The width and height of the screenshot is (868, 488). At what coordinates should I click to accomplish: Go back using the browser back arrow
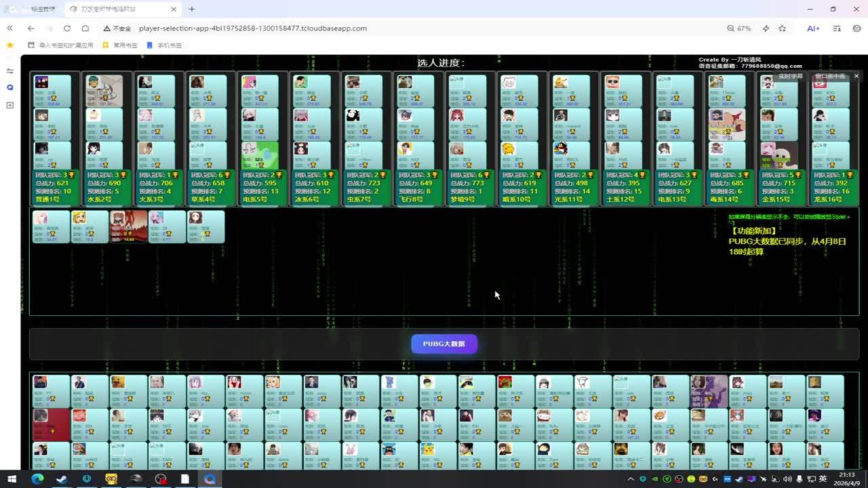point(31,28)
